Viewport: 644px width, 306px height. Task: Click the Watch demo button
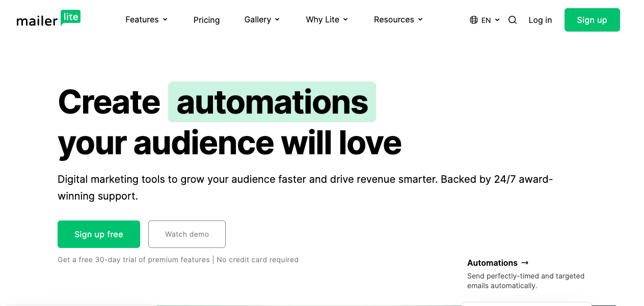(x=187, y=234)
